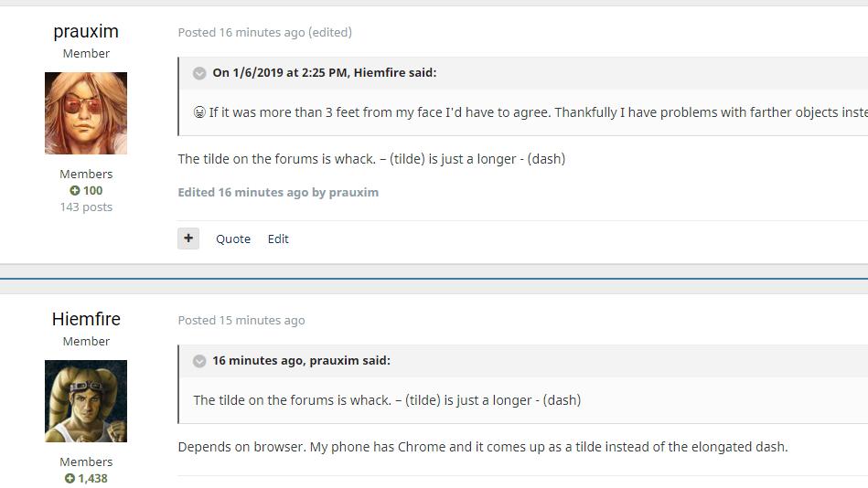Collapse the quote from prauxim
Screen dimensions: 868x488
point(199,361)
